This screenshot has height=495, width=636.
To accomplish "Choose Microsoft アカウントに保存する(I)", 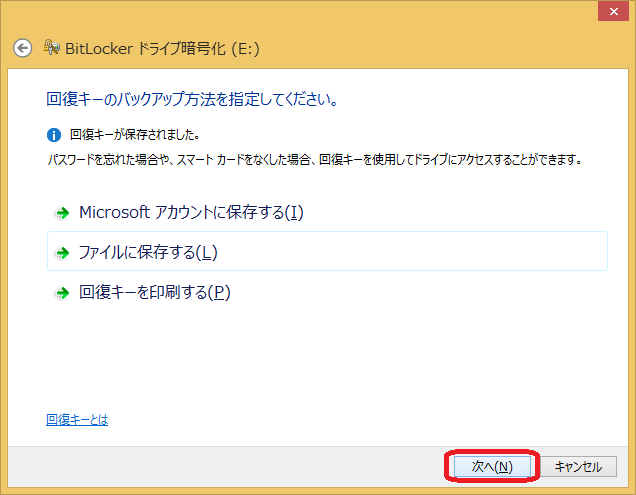I will tap(327, 212).
